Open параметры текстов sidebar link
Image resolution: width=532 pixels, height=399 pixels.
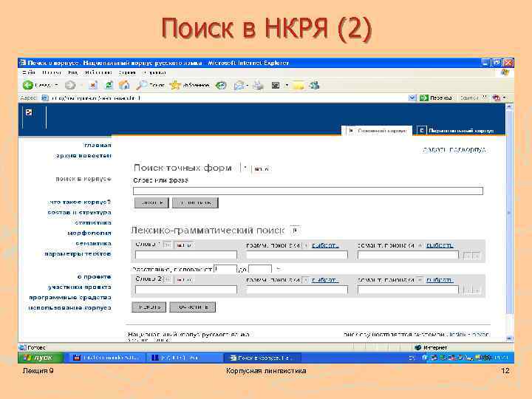point(78,253)
